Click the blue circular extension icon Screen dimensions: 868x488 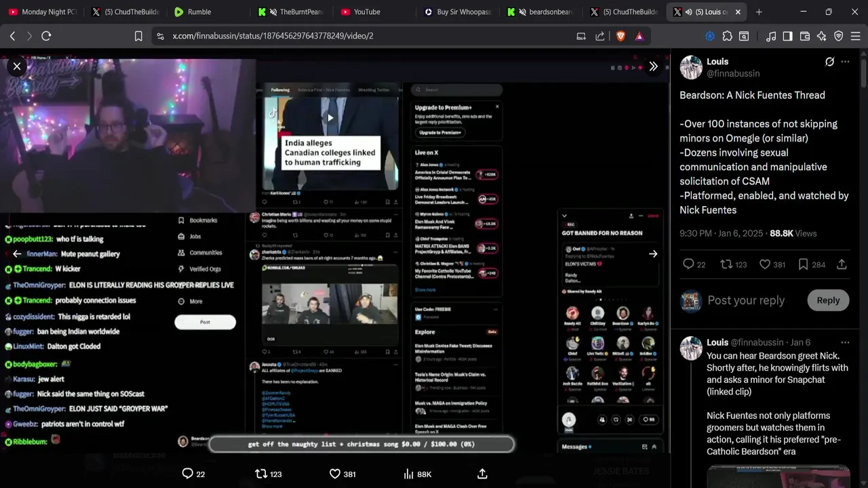click(710, 36)
